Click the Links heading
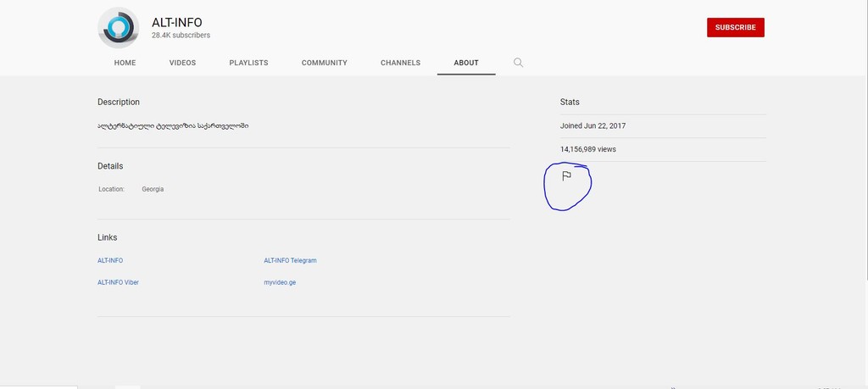 (x=108, y=237)
